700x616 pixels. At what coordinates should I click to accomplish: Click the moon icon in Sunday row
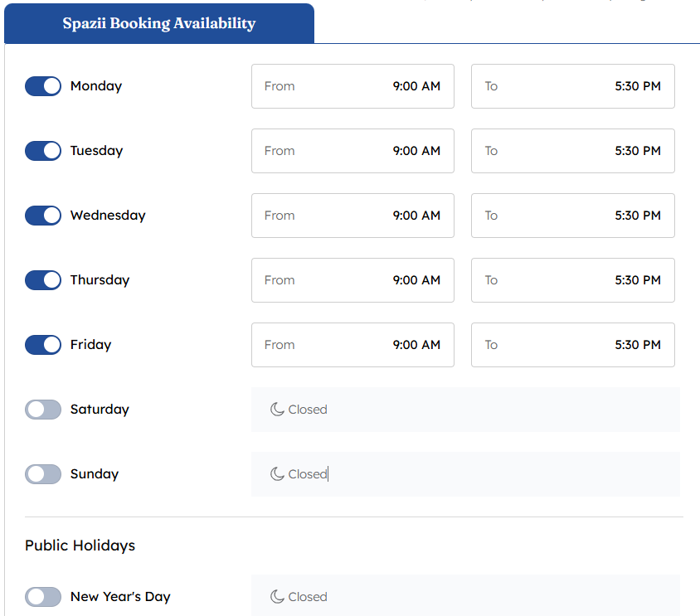pyautogui.click(x=277, y=474)
